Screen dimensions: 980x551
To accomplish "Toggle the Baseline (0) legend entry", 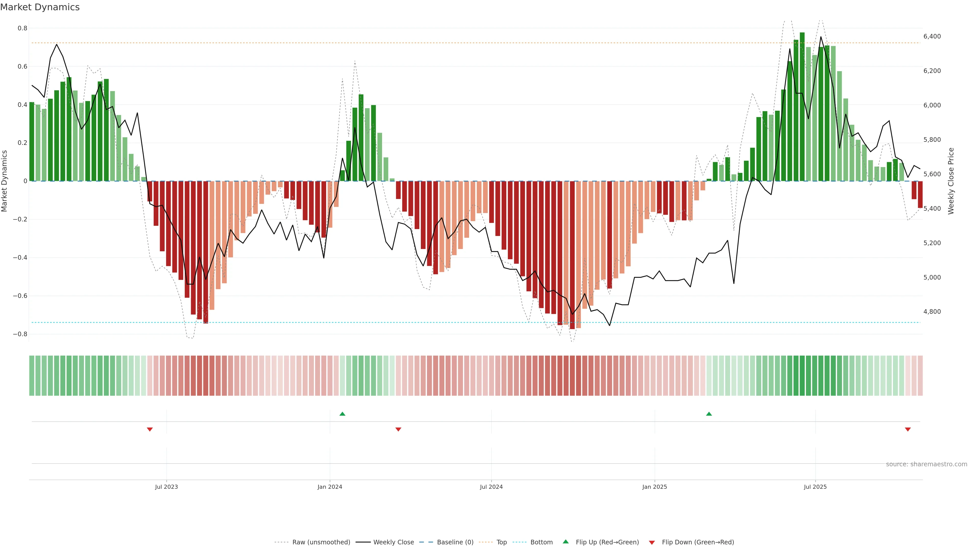I will (455, 542).
